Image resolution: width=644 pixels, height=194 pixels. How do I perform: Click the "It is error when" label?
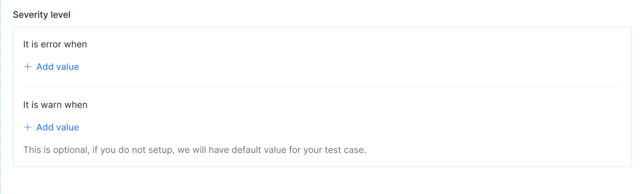(55, 44)
